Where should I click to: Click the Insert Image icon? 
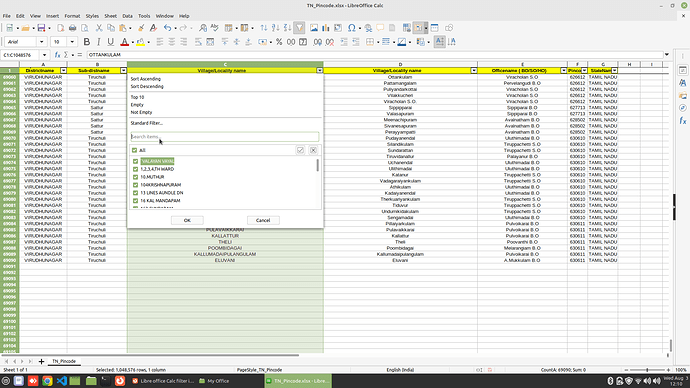(x=314, y=28)
